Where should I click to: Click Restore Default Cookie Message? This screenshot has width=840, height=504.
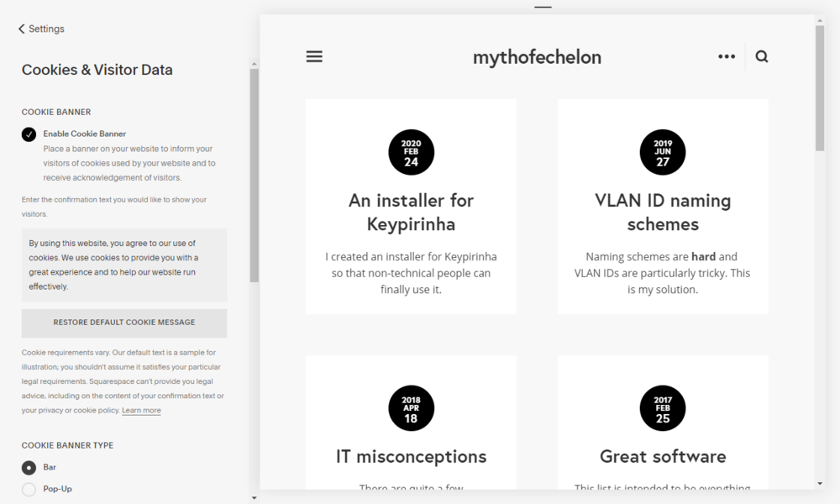[x=123, y=323]
